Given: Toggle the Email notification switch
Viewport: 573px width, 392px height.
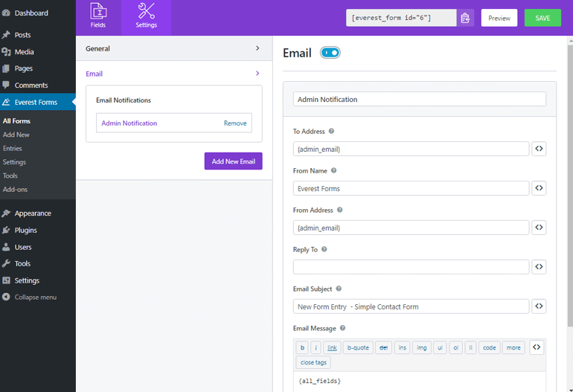Looking at the screenshot, I should tap(330, 53).
